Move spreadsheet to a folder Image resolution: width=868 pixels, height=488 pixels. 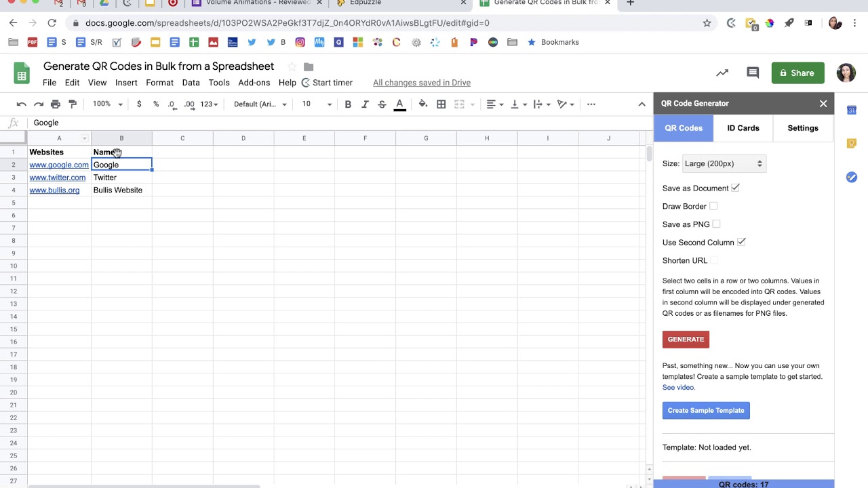click(x=309, y=66)
